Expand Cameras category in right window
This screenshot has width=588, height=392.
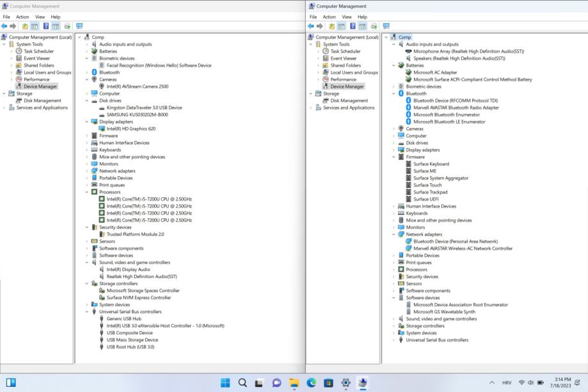click(393, 129)
